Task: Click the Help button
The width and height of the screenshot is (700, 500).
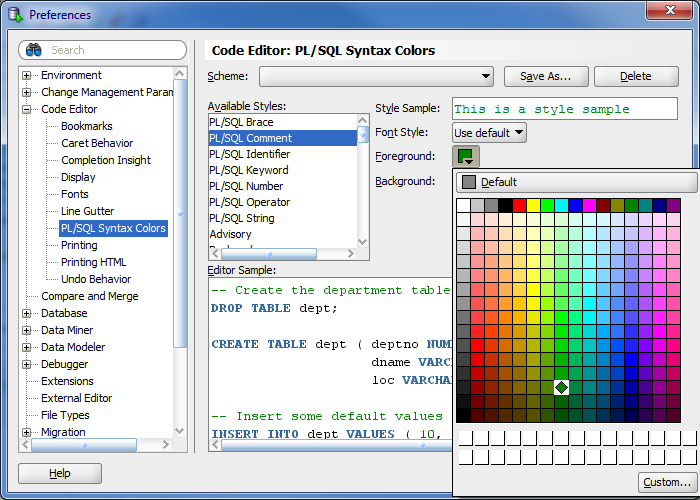Action: (60, 473)
